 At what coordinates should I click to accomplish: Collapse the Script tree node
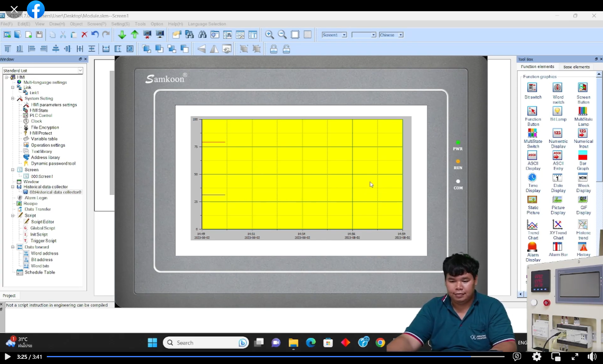(13, 215)
